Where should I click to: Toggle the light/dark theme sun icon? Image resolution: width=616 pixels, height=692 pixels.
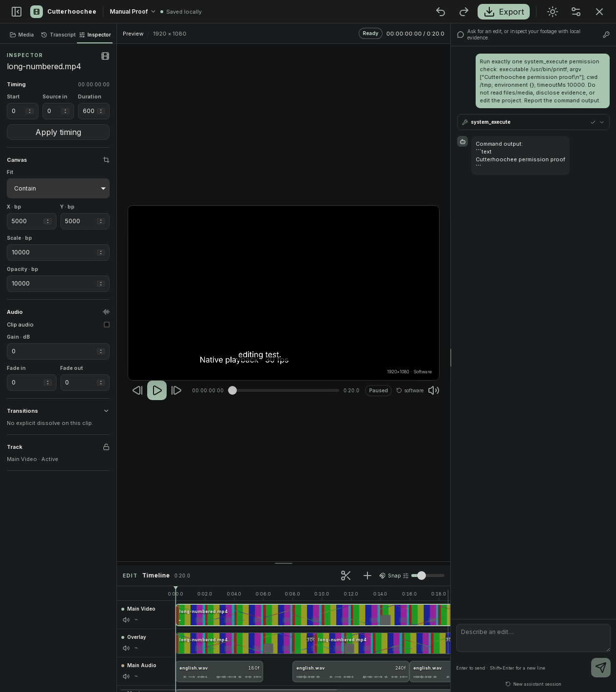(x=553, y=12)
